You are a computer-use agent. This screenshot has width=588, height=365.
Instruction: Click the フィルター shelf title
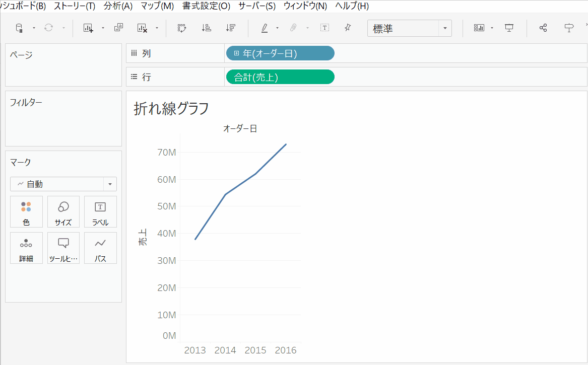tap(26, 102)
